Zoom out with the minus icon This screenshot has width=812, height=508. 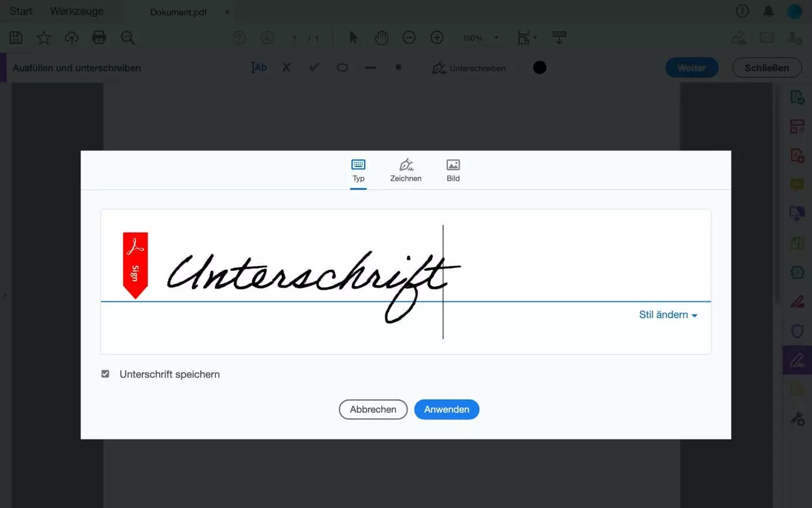[x=409, y=38]
